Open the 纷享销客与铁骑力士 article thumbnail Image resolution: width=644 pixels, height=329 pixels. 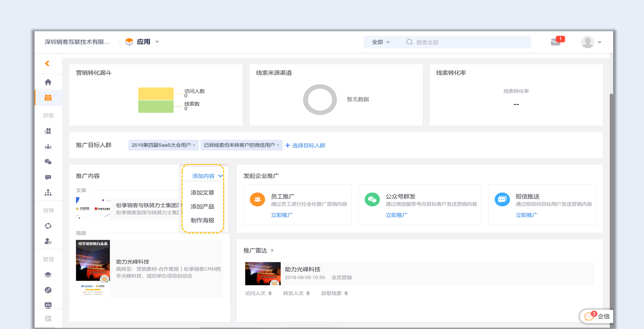tap(93, 208)
